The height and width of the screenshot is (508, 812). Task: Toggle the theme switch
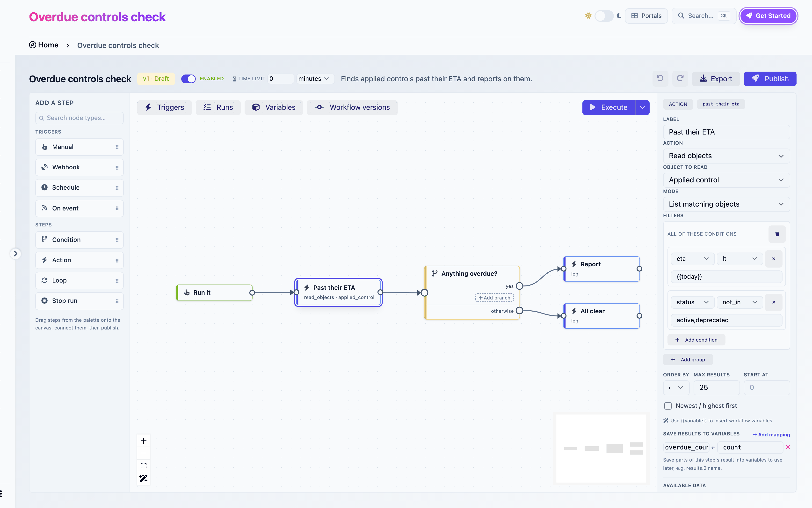click(x=604, y=16)
